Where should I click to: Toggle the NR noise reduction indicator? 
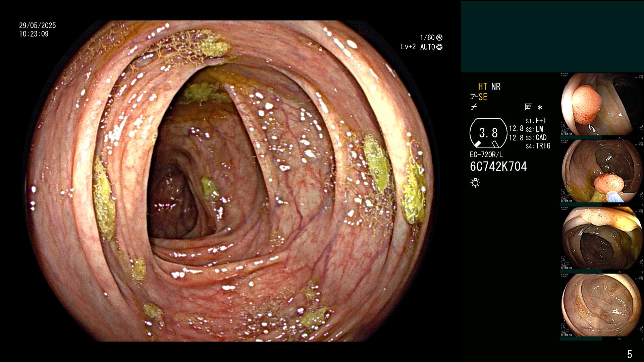coord(496,86)
